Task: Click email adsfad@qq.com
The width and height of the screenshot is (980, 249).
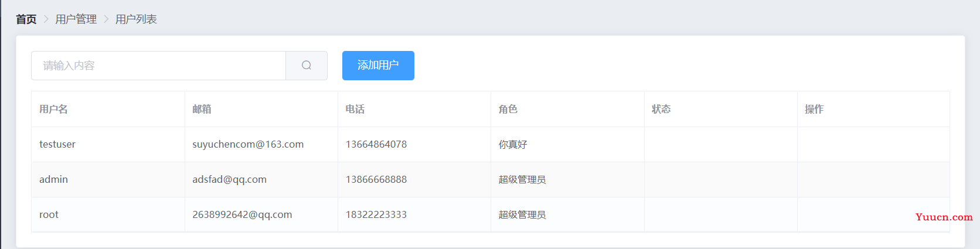Action: pos(229,179)
